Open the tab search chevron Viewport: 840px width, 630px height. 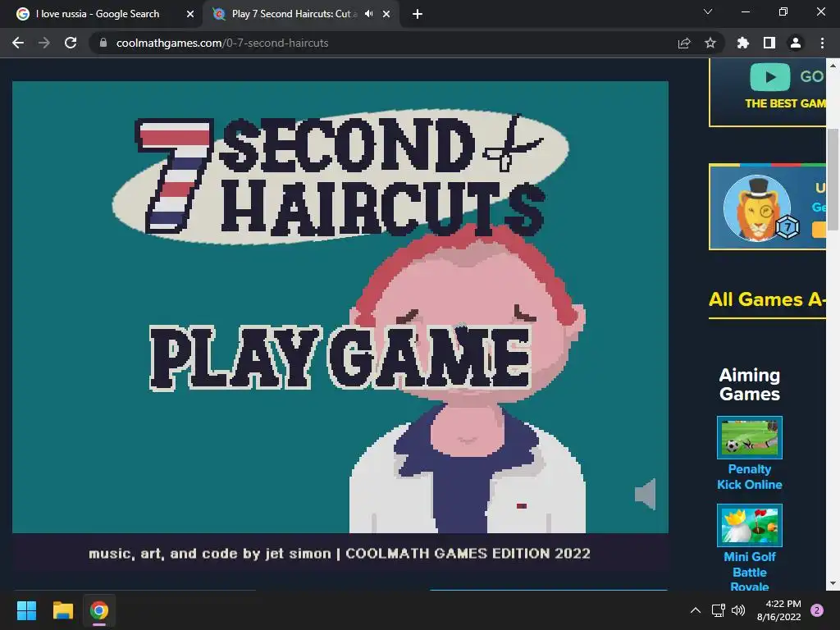point(708,11)
